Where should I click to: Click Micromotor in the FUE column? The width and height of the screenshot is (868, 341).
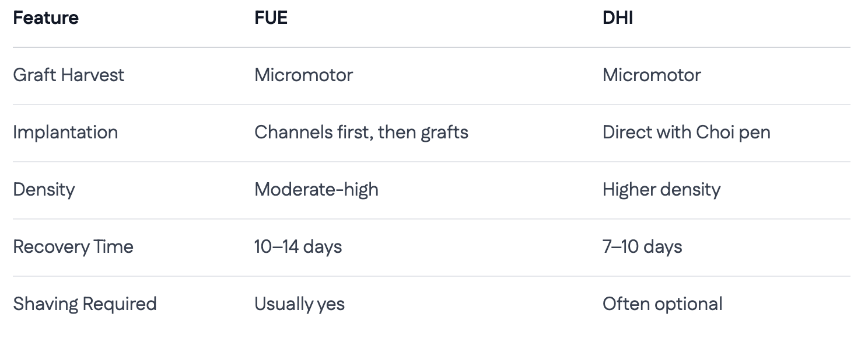click(303, 75)
